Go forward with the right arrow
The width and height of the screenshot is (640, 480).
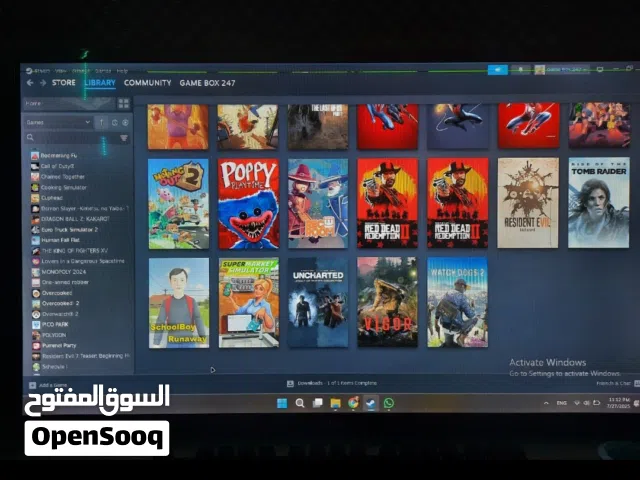[x=43, y=83]
